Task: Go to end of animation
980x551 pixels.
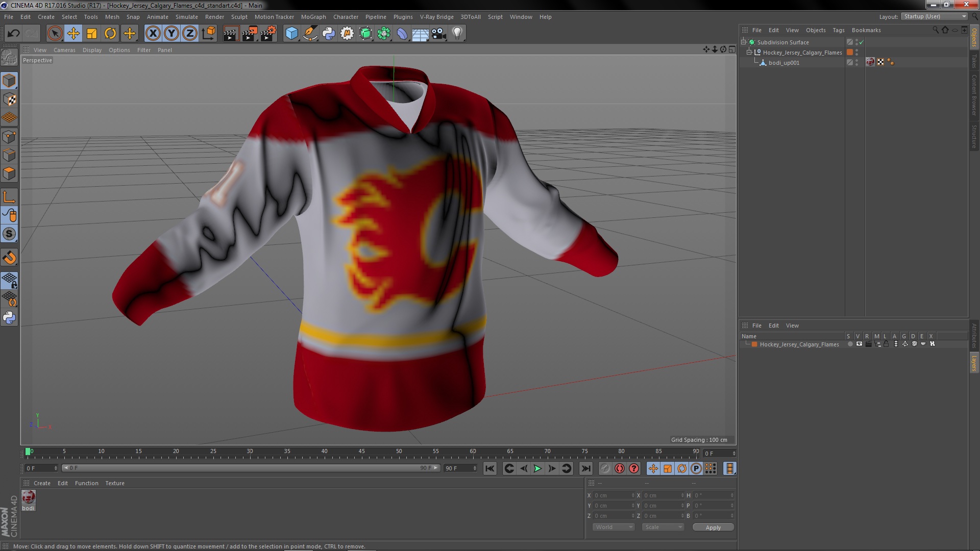Action: point(586,468)
